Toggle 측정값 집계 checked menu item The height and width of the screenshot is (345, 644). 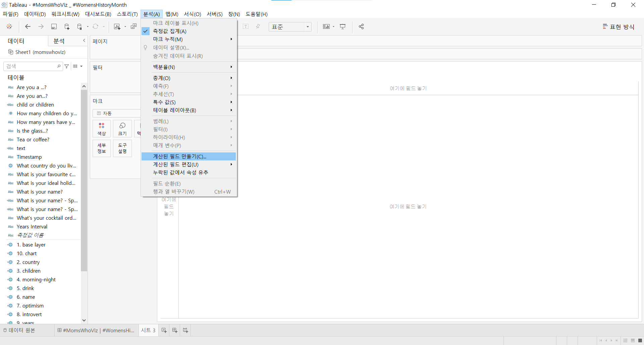189,31
